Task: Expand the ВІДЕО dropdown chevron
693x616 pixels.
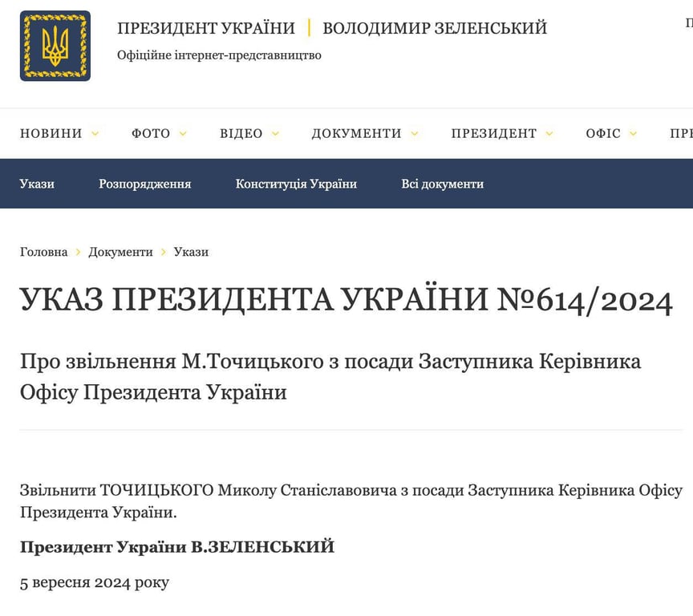Action: 276,134
